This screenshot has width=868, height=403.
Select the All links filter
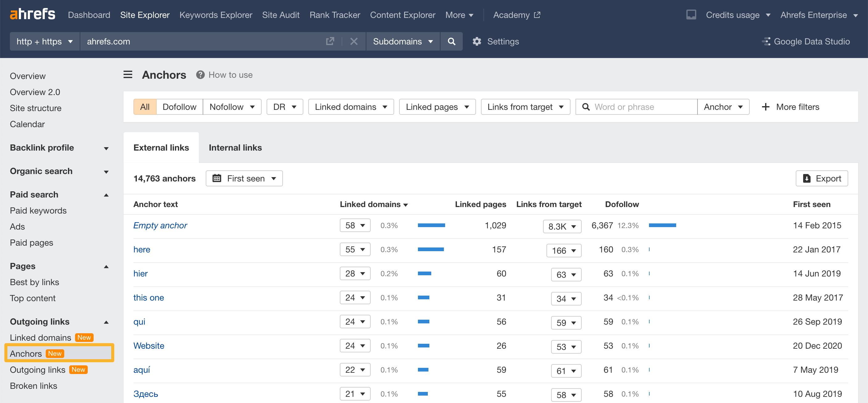pos(145,107)
